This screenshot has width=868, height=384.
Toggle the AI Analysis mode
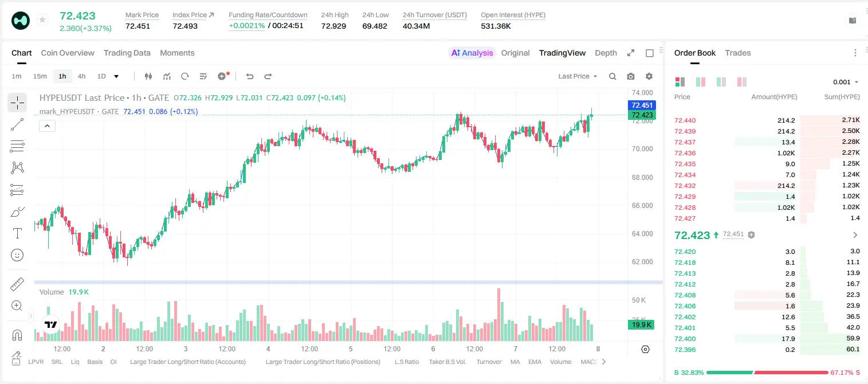[472, 53]
